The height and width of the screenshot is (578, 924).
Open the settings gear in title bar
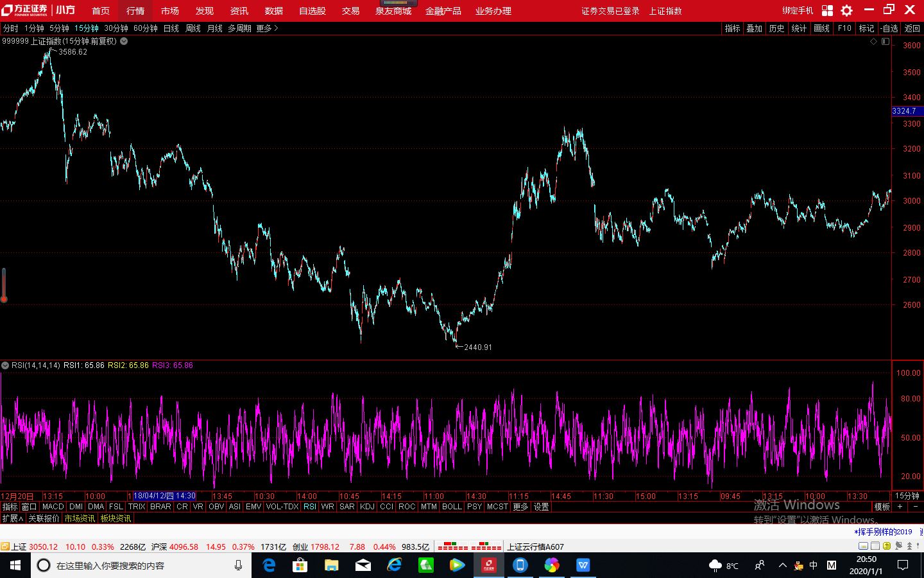(x=847, y=10)
